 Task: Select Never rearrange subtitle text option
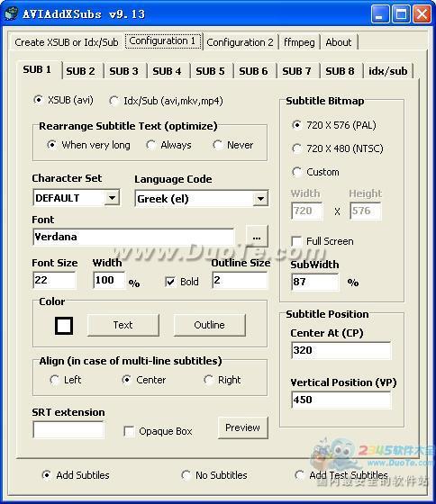(x=217, y=145)
